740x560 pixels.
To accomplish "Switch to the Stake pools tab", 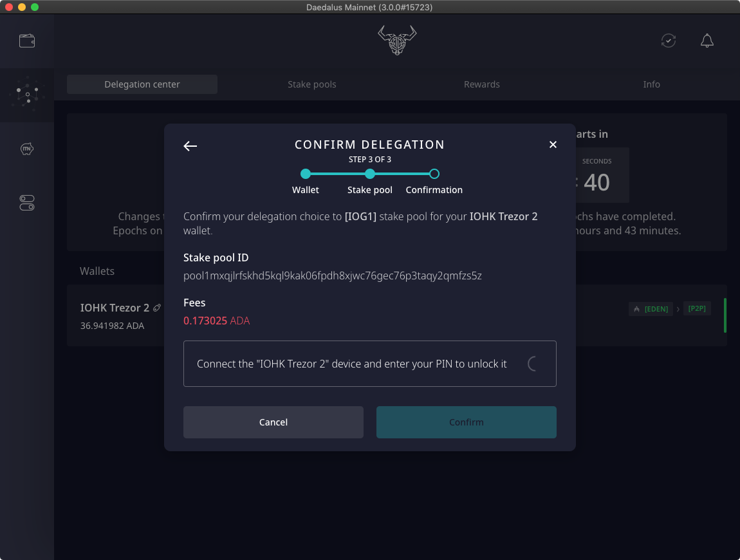I will (x=312, y=84).
